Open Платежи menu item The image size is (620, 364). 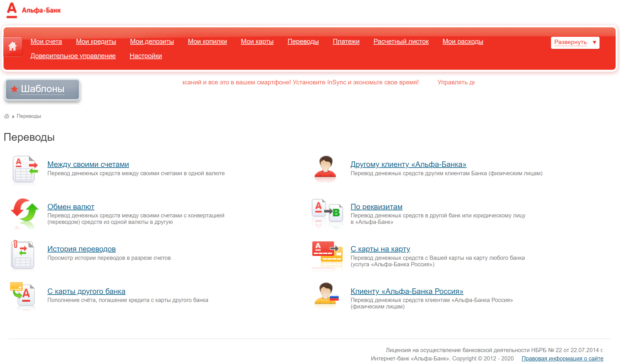point(346,42)
